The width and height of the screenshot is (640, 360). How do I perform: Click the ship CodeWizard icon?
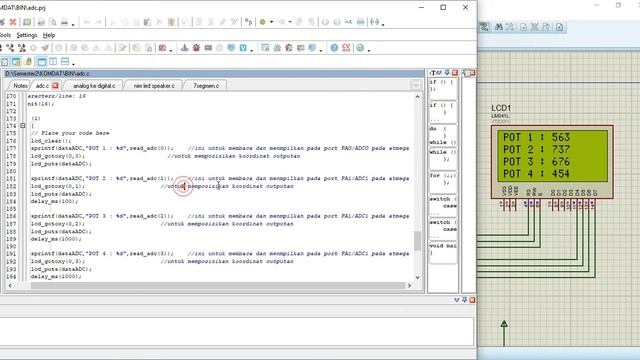click(x=184, y=48)
